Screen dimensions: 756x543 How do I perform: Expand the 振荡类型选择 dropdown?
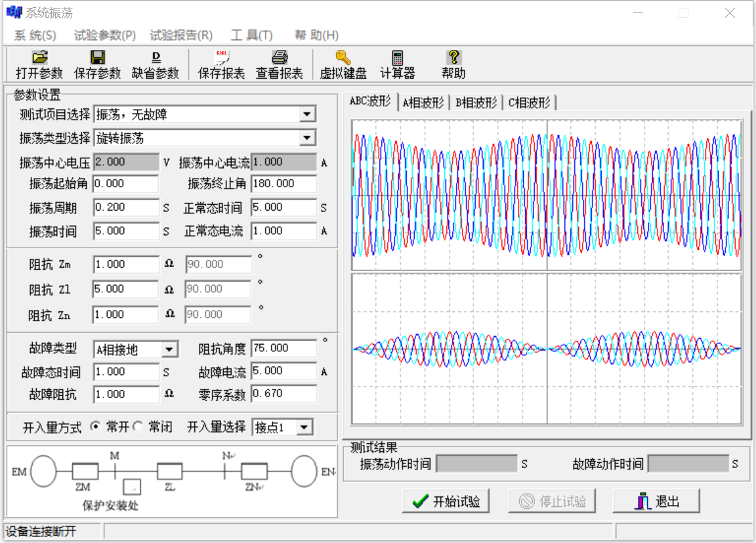307,138
